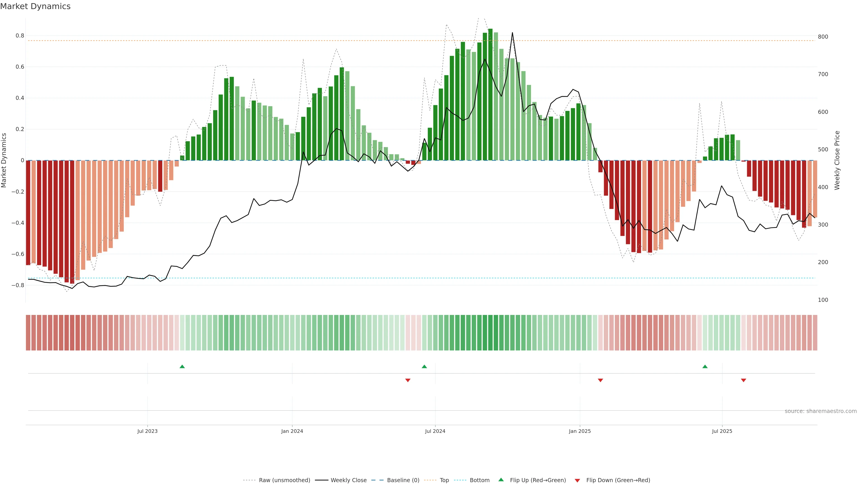Click the Market Dynamics chart title
The height and width of the screenshot is (488, 868).
pyautogui.click(x=35, y=6)
